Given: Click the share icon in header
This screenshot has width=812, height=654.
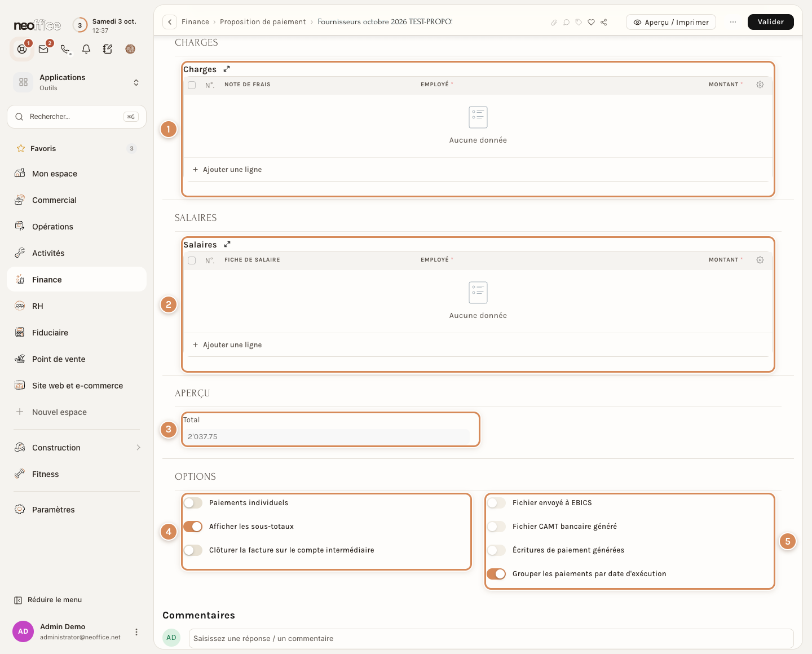Looking at the screenshot, I should pos(604,22).
